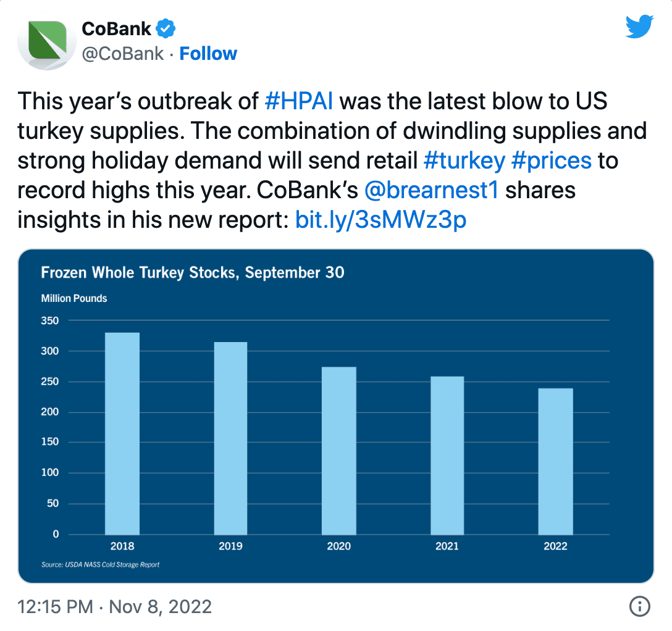Screen dimensions: 672x631
Task: Click the USDA NASS source caption
Action: pyautogui.click(x=100, y=564)
